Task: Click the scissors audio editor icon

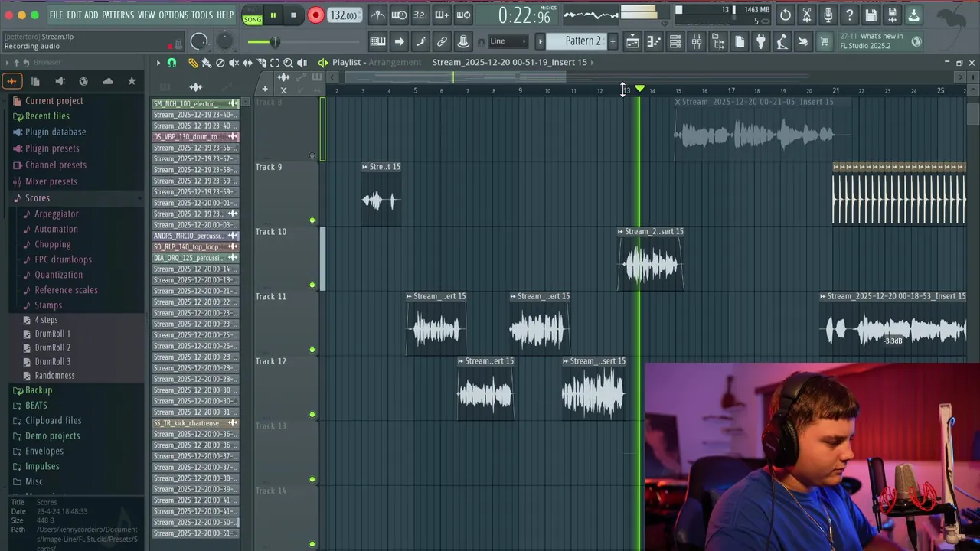Action: pyautogui.click(x=807, y=15)
